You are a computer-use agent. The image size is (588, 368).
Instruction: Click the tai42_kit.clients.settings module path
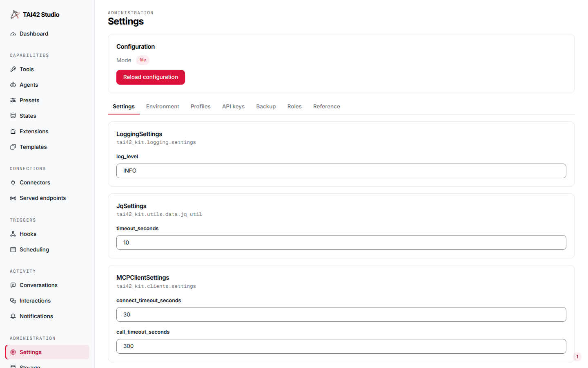[x=156, y=286]
